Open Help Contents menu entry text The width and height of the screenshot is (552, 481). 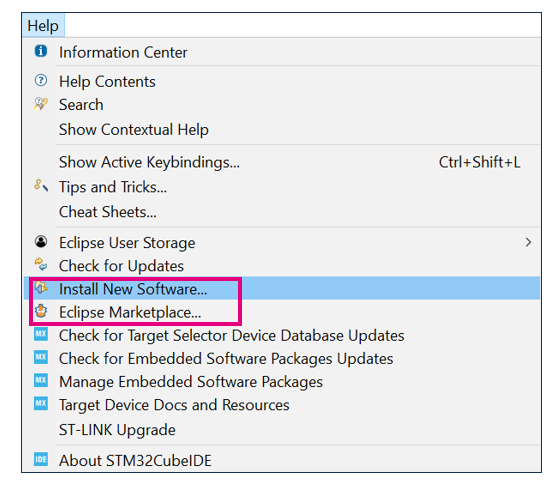pyautogui.click(x=107, y=82)
